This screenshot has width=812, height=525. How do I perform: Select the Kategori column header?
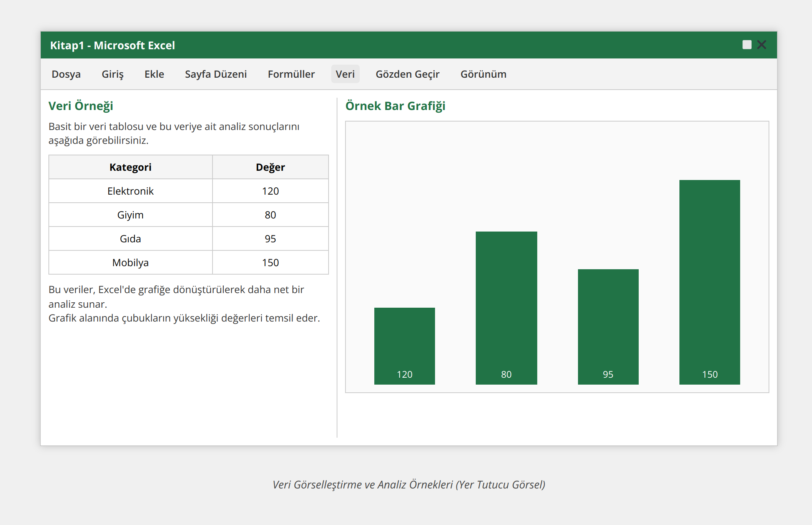click(130, 167)
